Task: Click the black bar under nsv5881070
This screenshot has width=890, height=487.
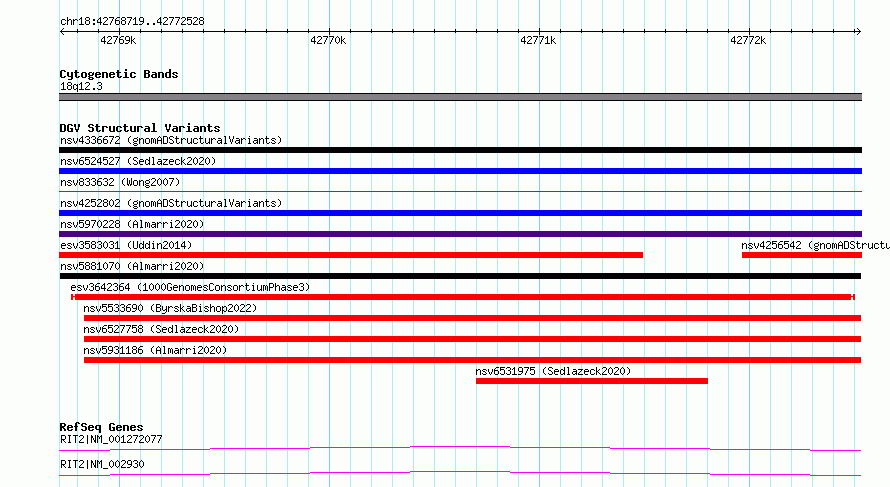Action: [x=460, y=276]
